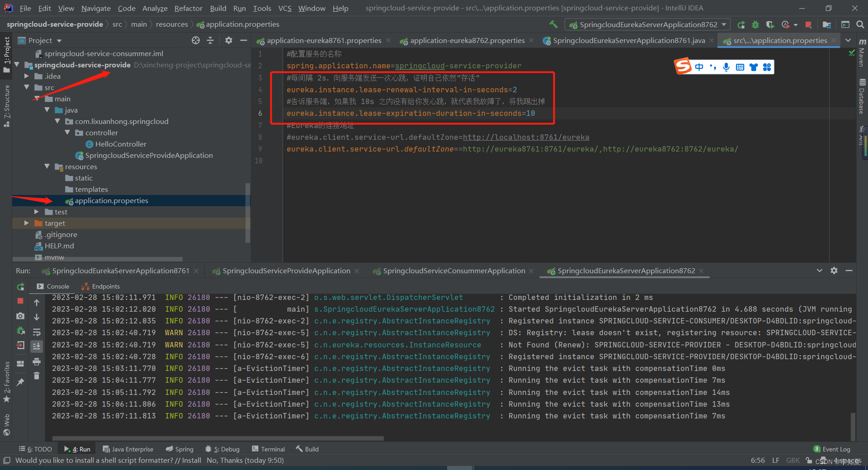The width and height of the screenshot is (868, 470).
Task: Open the VCS menu
Action: click(285, 8)
